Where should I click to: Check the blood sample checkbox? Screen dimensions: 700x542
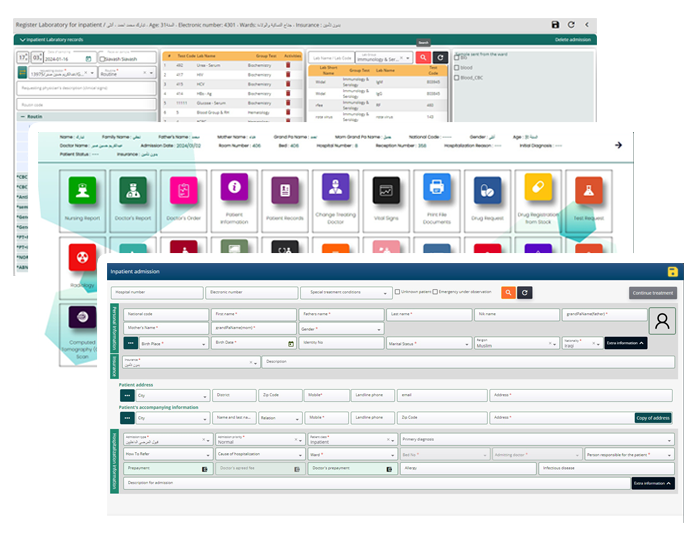(457, 67)
